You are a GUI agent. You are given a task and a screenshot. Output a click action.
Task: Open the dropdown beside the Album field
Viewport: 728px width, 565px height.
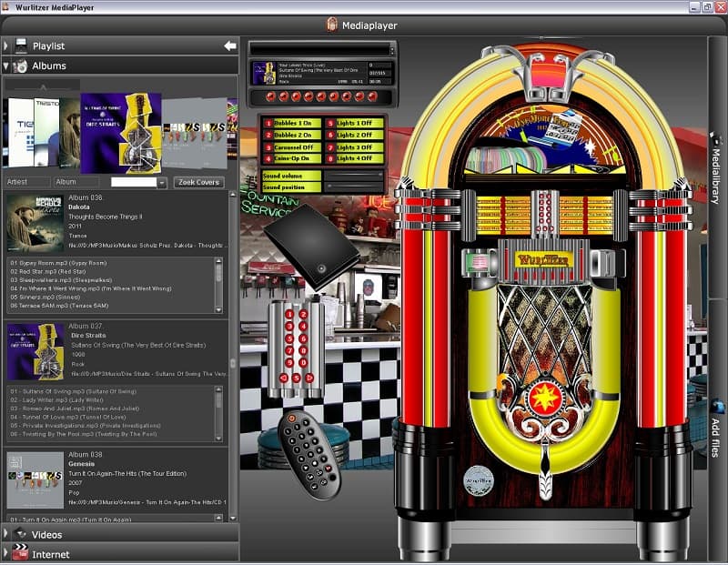click(162, 183)
